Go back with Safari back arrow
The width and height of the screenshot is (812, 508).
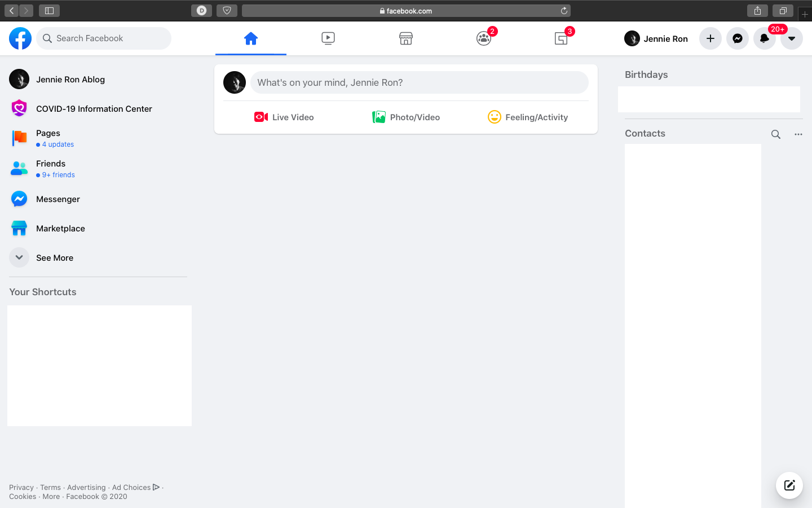11,11
